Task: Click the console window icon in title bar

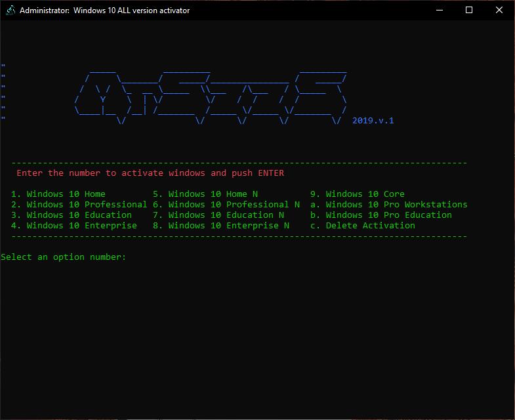Action: pyautogui.click(x=11, y=10)
